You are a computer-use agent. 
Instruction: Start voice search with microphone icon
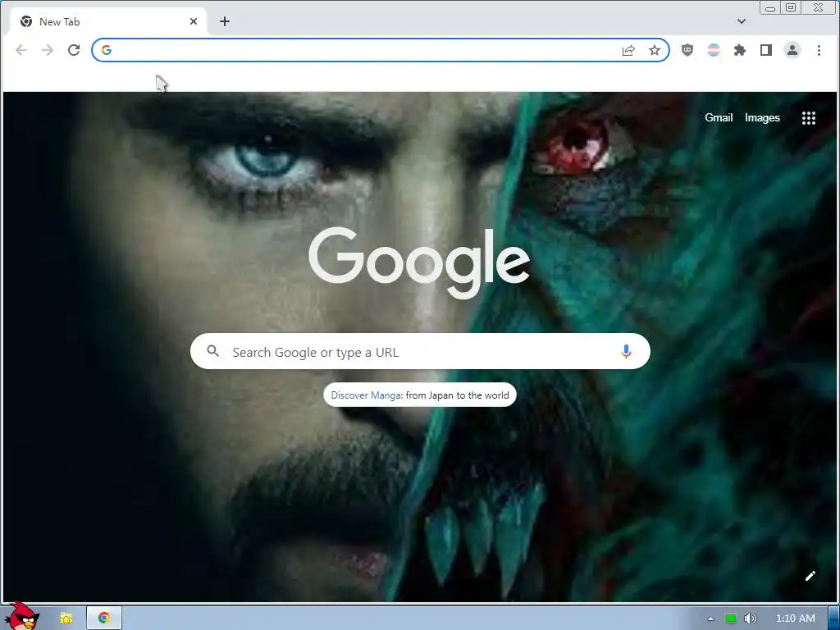point(626,351)
